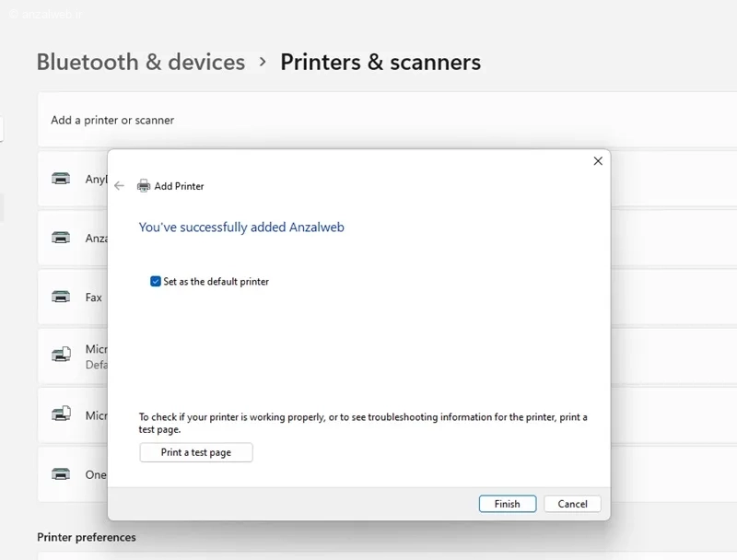Click the breadcrumb chevron separator

[x=263, y=62]
